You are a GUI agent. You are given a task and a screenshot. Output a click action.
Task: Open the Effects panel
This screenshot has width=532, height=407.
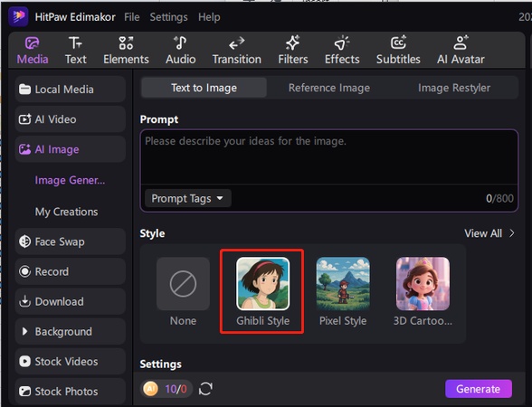pos(342,51)
